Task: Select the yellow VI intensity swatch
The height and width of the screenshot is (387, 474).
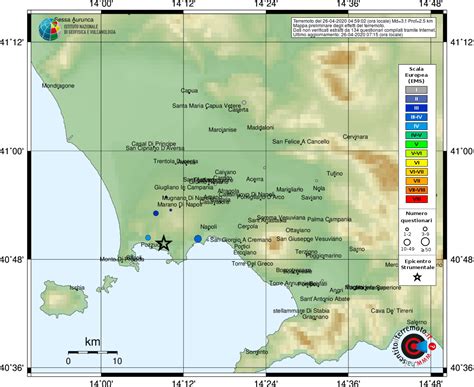Action: [x=416, y=163]
